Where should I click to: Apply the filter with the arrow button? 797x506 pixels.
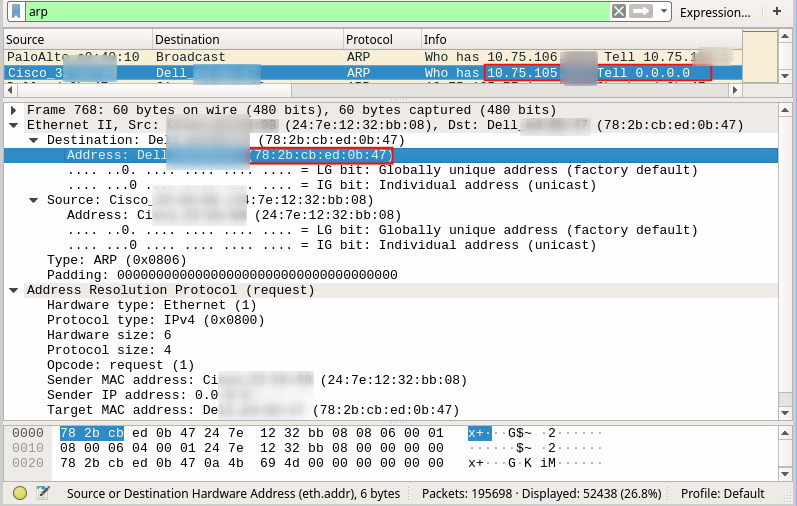coord(640,11)
